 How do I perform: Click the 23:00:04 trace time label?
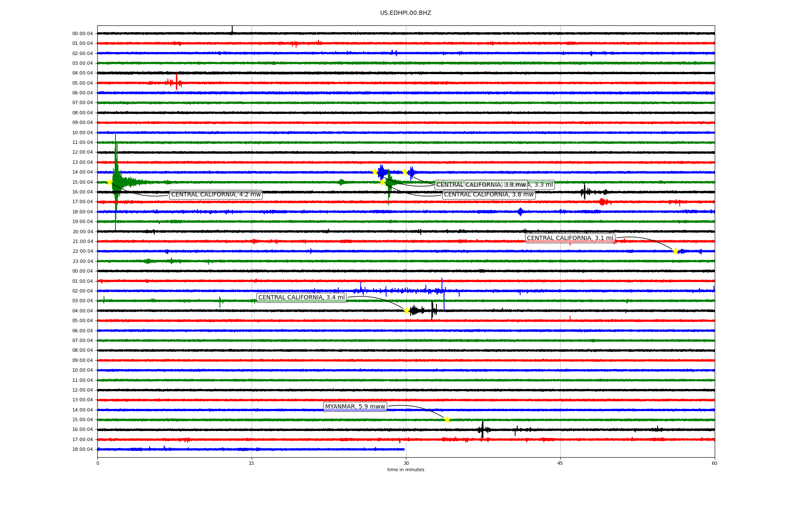click(82, 261)
